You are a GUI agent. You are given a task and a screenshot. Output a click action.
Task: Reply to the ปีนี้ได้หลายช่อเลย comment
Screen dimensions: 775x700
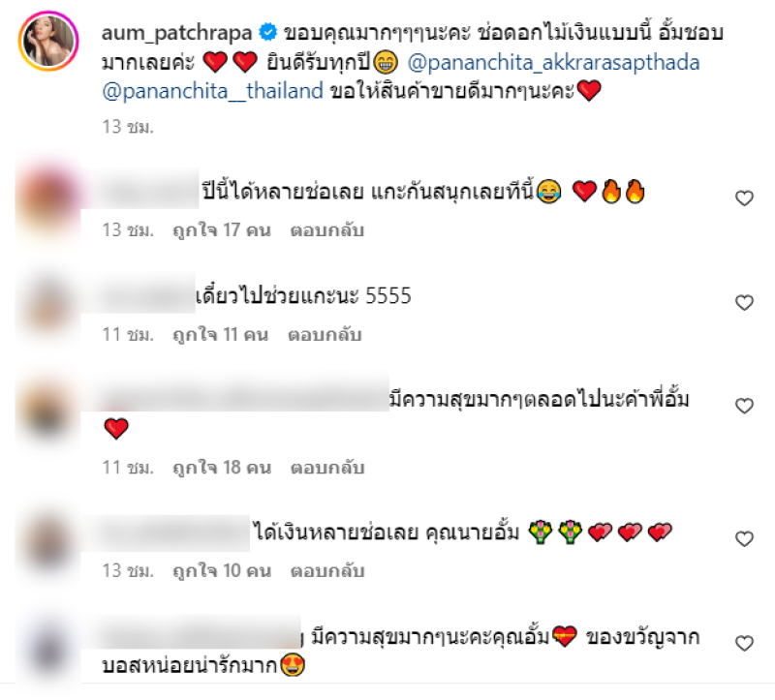point(326,230)
